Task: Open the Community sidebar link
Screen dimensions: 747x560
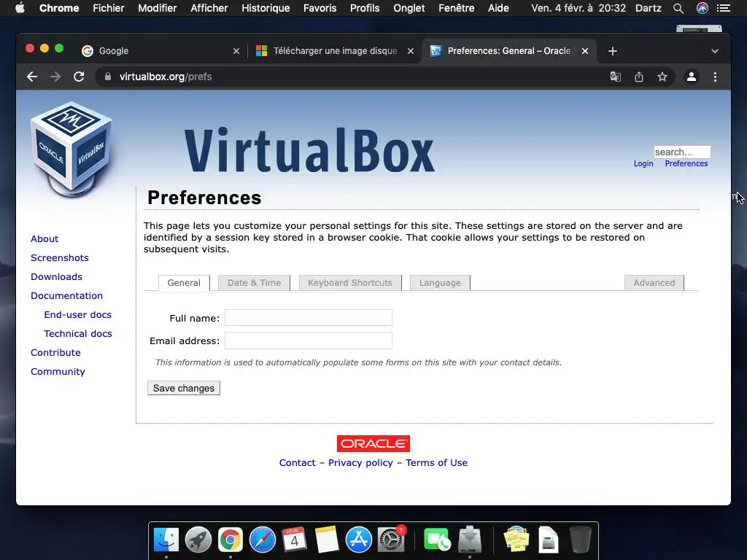Action: [x=58, y=371]
